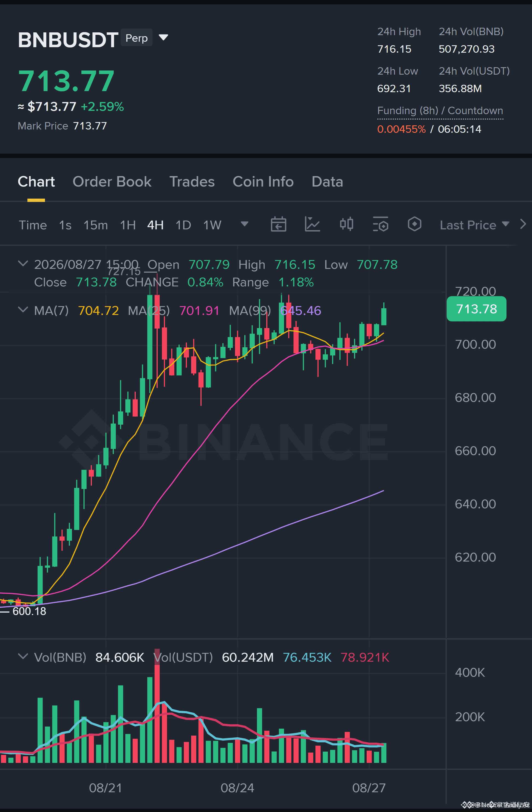
Task: Collapse the OHLC candle info row
Action: pos(23,263)
